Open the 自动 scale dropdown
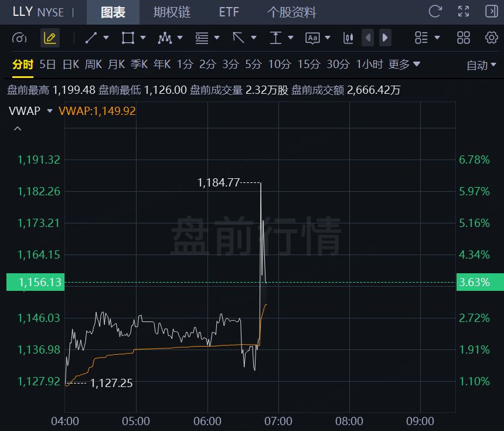504x431 pixels. 481,65
